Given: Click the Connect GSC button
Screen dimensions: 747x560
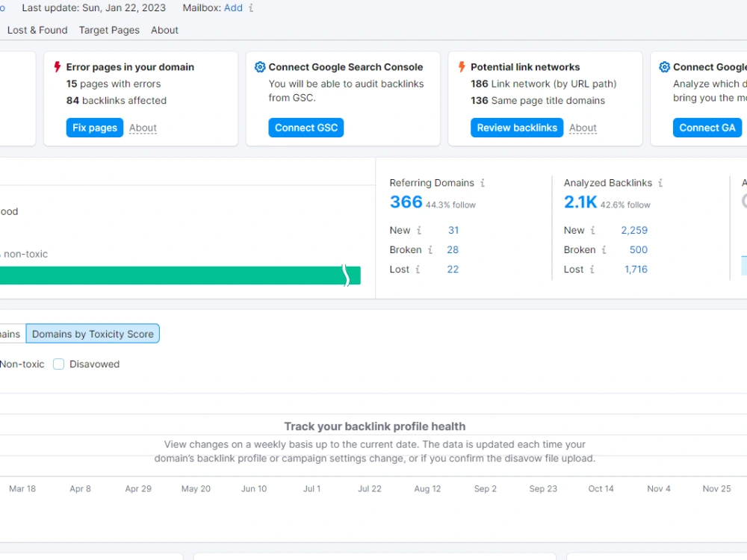Looking at the screenshot, I should pos(306,128).
